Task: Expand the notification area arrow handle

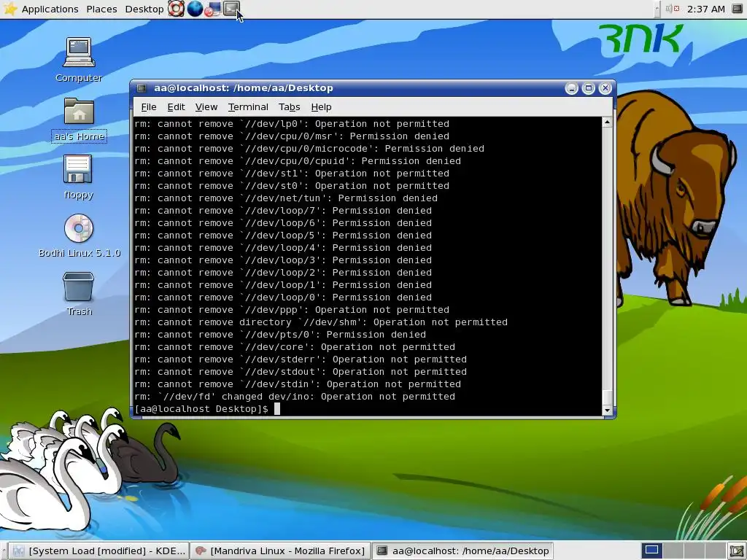Action: click(657, 9)
